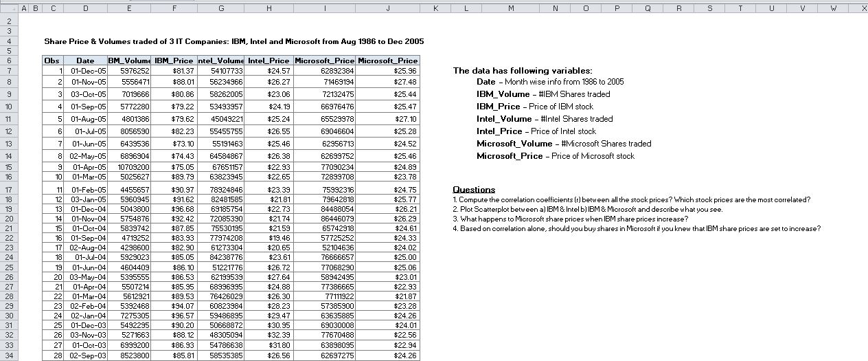Click Microsoft price cell '$27.48'
Viewport: 868px width, 361px height.
387,82
